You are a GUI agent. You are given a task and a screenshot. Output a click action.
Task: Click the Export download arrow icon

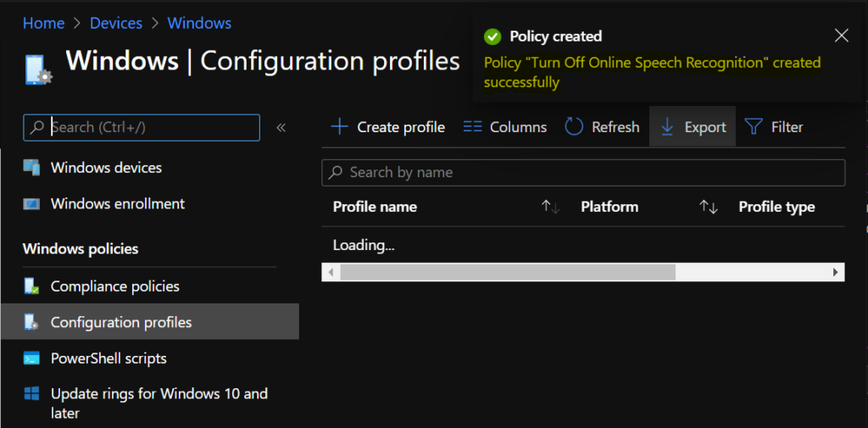[667, 127]
